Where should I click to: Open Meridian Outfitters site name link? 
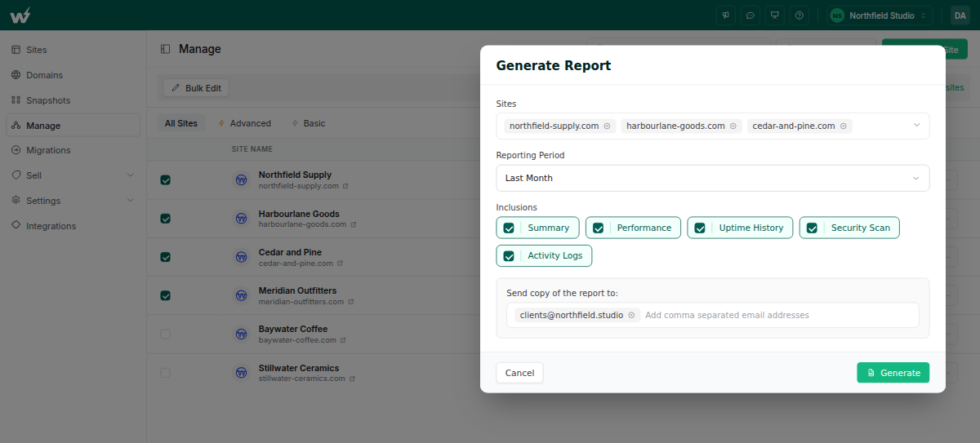(x=297, y=290)
